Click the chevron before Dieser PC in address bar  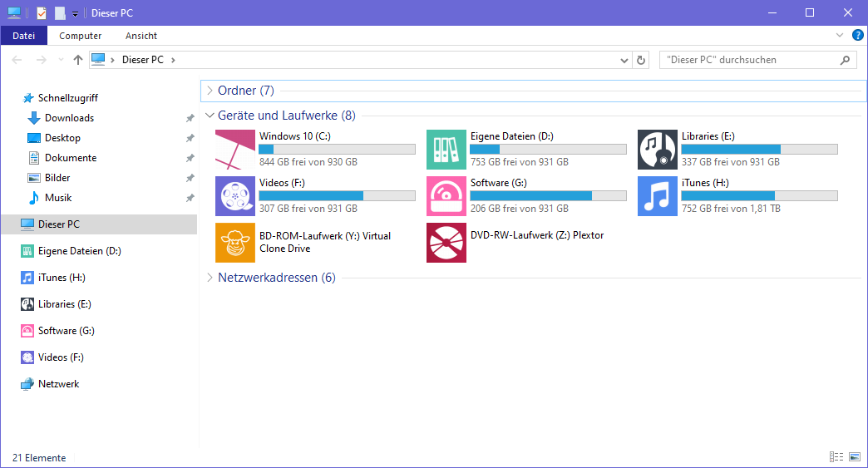(112, 60)
